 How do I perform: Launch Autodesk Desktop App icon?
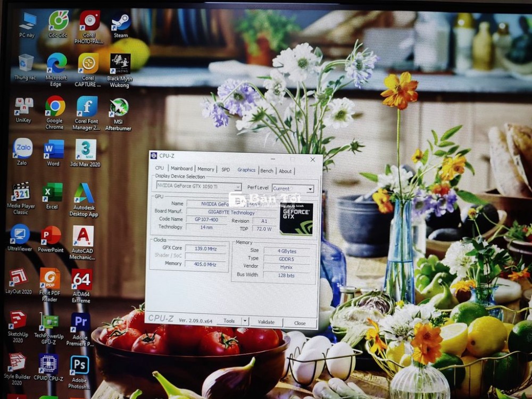point(84,200)
